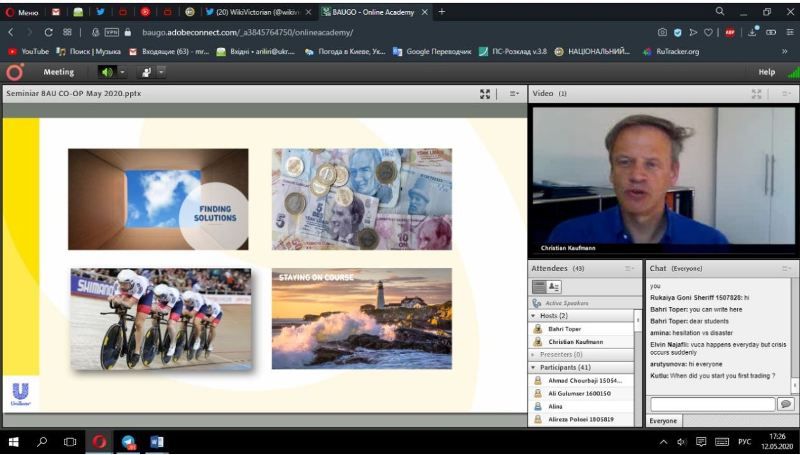Toggle the speaker audio button
The height and width of the screenshot is (455, 800).
pos(107,72)
